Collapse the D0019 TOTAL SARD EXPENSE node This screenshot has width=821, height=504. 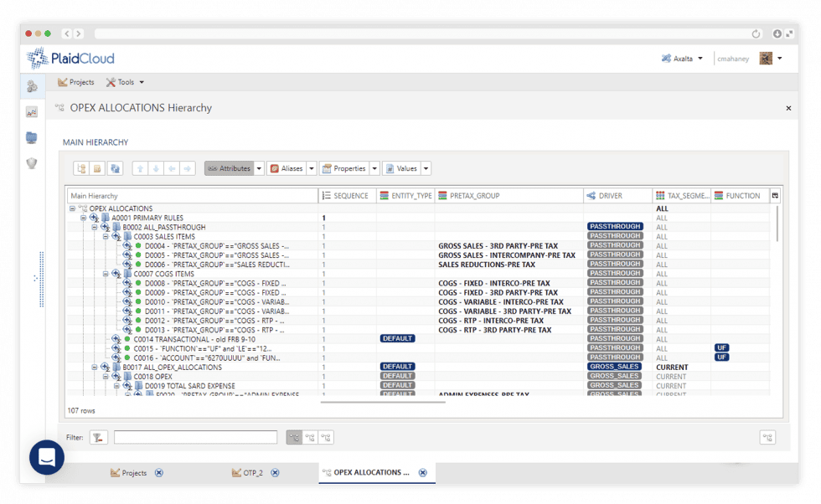(x=116, y=386)
